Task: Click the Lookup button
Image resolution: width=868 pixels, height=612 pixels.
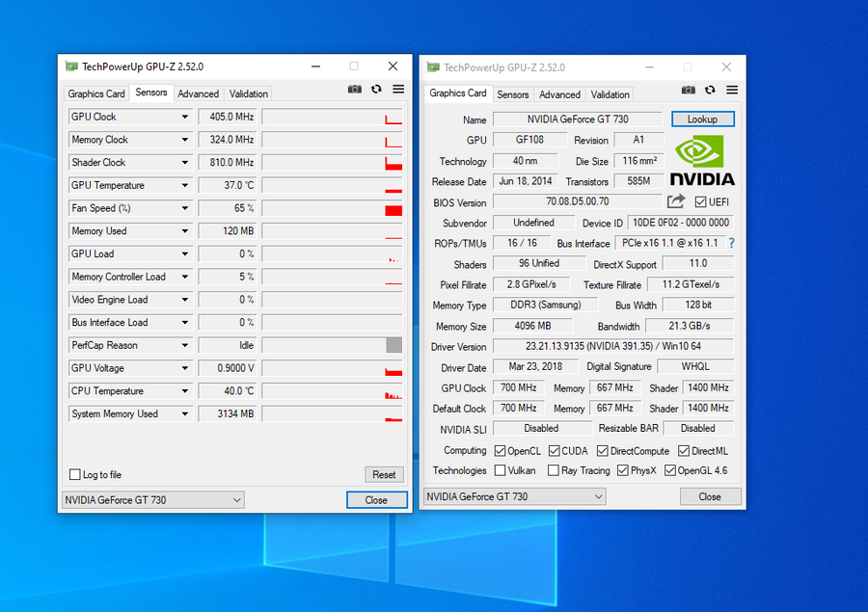Action: click(x=702, y=119)
